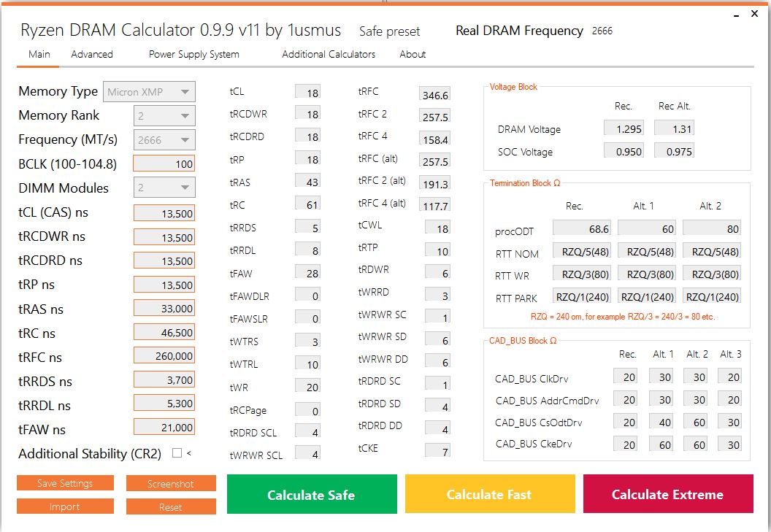Click the Real DRAM Frequency value 2666
This screenshot has width=771, height=532.
602,31
